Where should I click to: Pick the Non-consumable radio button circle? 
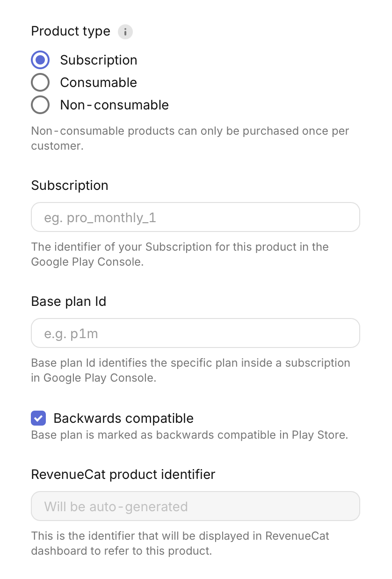pyautogui.click(x=40, y=105)
